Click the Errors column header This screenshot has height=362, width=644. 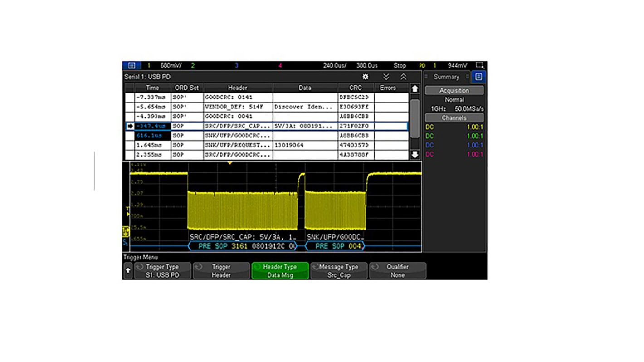click(388, 88)
